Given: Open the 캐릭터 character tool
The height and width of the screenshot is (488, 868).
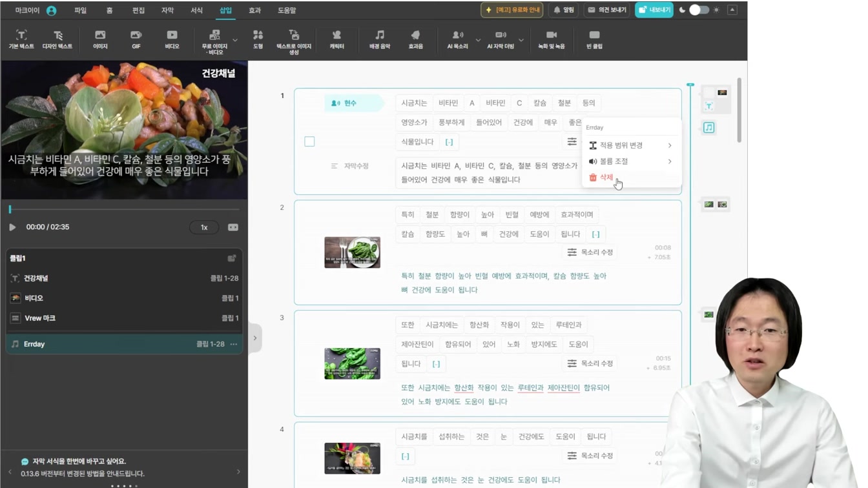Looking at the screenshot, I should tap(336, 39).
